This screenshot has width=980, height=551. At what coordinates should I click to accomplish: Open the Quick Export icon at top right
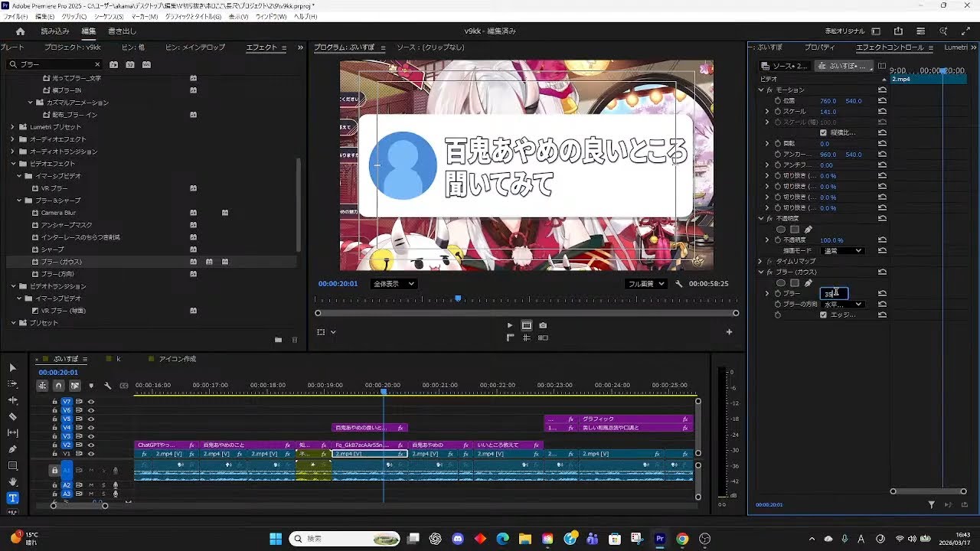(x=898, y=31)
